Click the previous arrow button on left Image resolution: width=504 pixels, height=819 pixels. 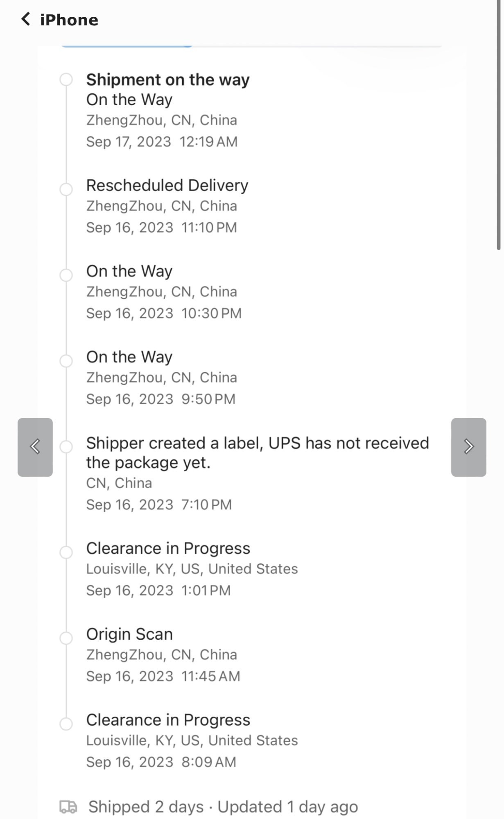pos(35,447)
